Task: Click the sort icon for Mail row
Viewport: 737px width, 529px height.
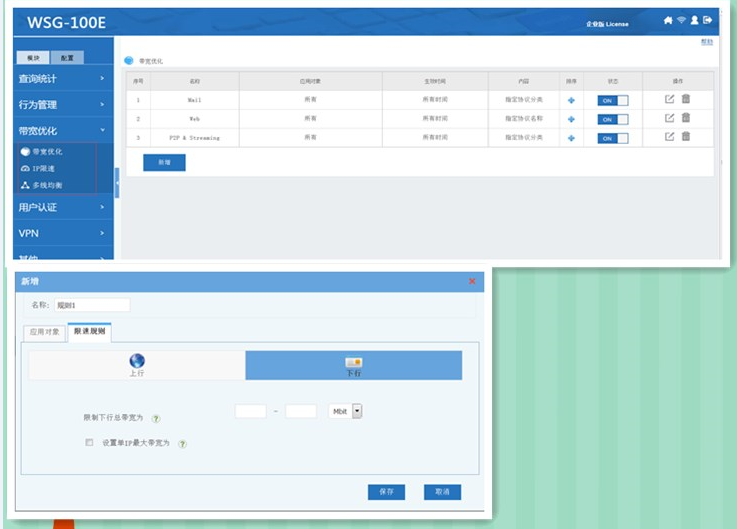Action: click(571, 100)
